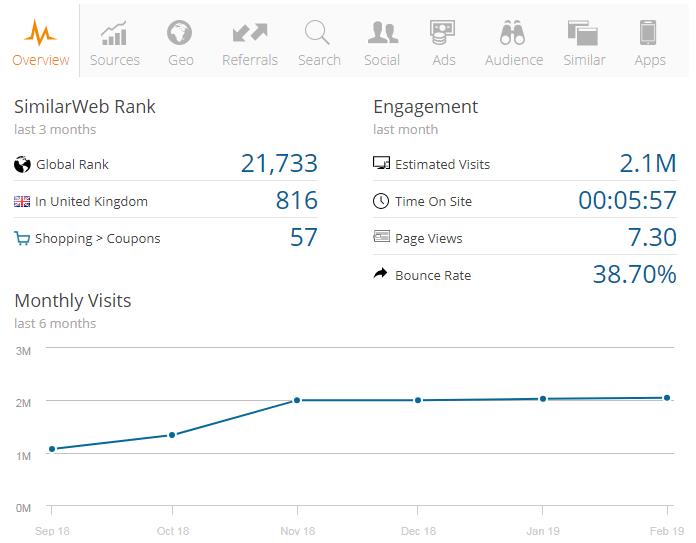696x543 pixels.
Task: Open the Apps phone icon
Action: (x=649, y=33)
